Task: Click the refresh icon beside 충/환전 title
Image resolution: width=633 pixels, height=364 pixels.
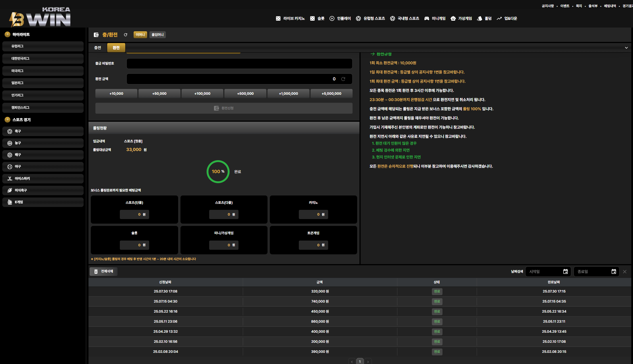Action: pos(126,35)
